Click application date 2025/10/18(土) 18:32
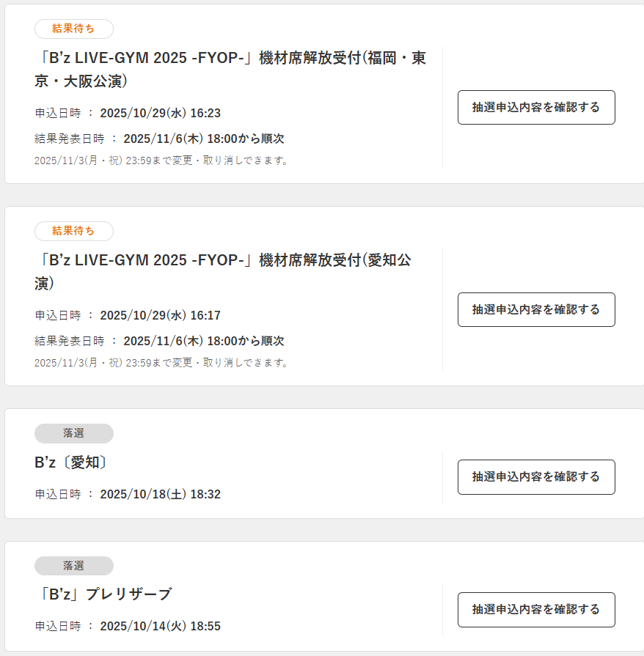 (160, 494)
